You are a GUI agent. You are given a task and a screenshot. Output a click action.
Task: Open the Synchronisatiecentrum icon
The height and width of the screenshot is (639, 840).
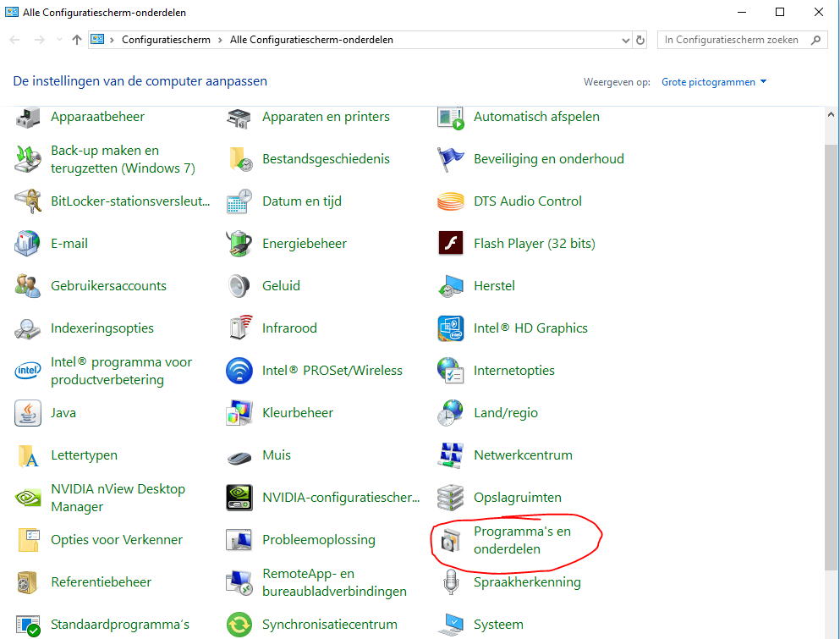tap(239, 625)
